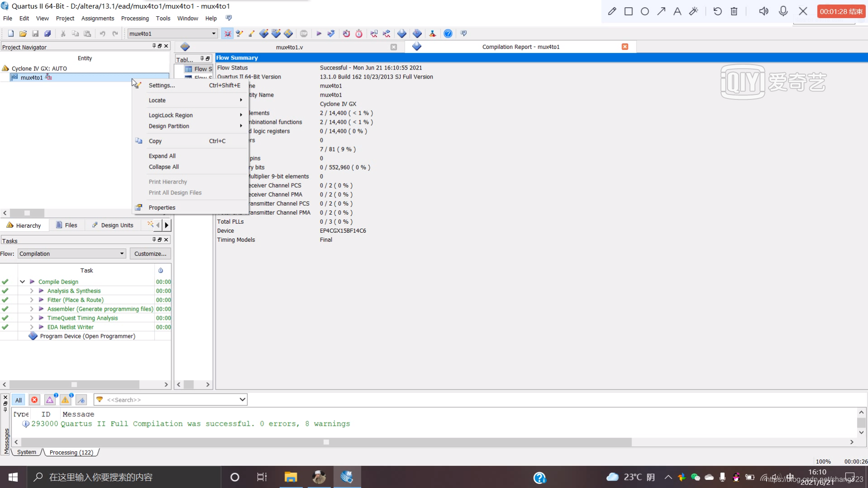Click the Cut scissors toolbar icon
The width and height of the screenshot is (868, 488).
tap(63, 33)
